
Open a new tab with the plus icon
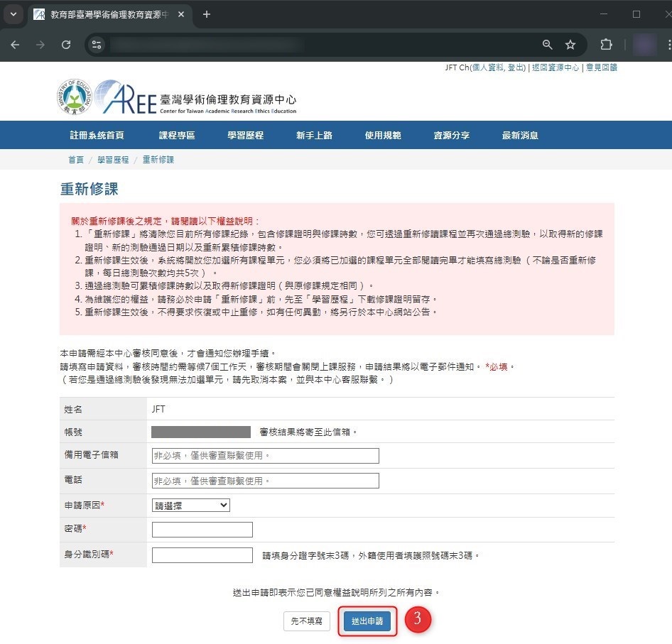click(207, 14)
